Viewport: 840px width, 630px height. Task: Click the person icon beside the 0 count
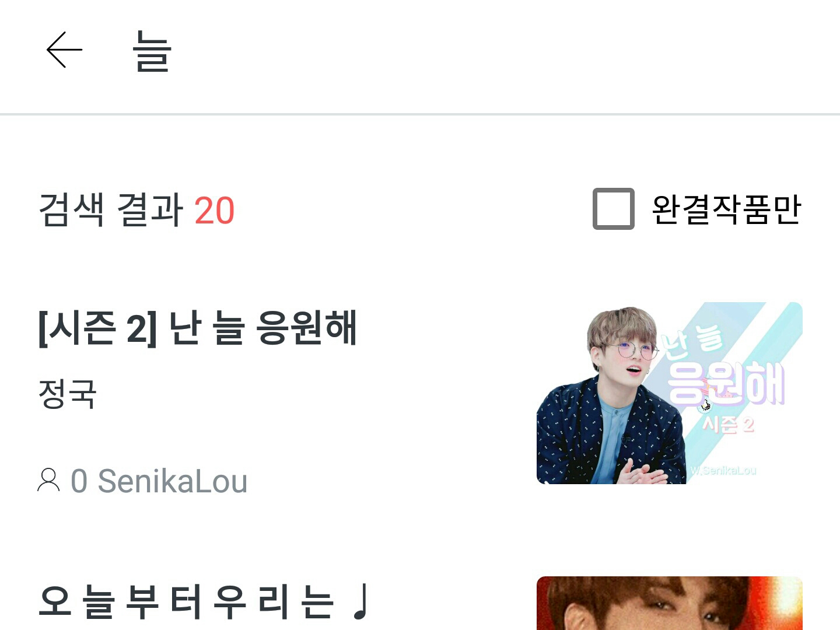[x=48, y=481]
